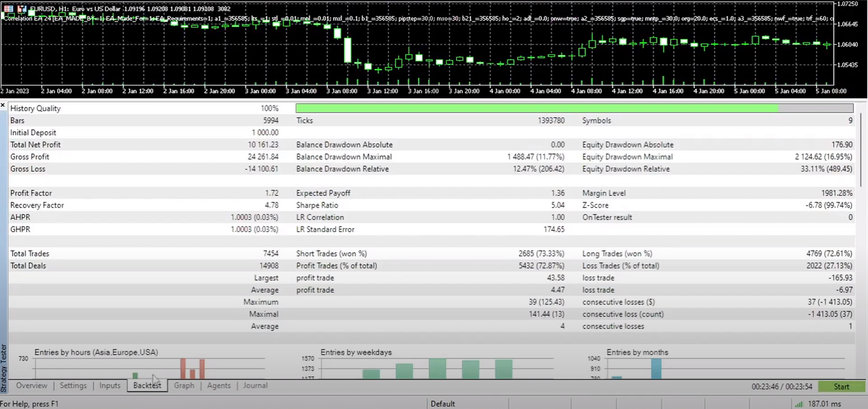Click the 'For Help, press F1' status text
Image resolution: width=868 pixels, height=409 pixels.
30,404
